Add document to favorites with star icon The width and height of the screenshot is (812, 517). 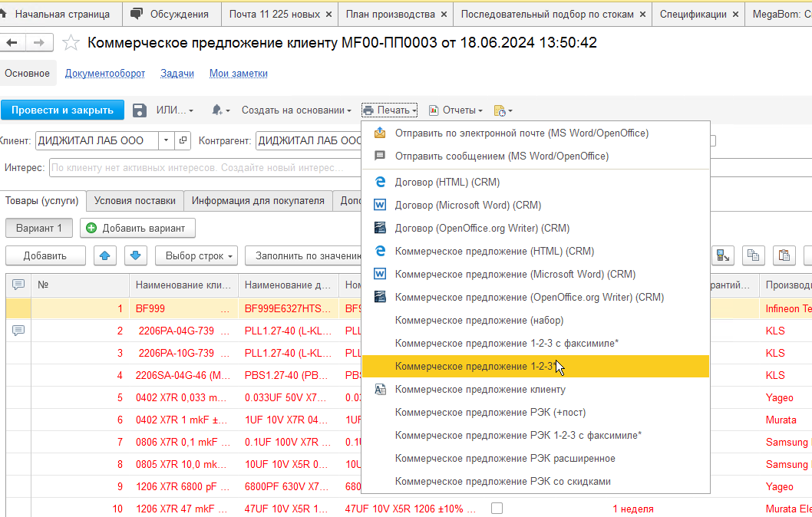[x=71, y=43]
